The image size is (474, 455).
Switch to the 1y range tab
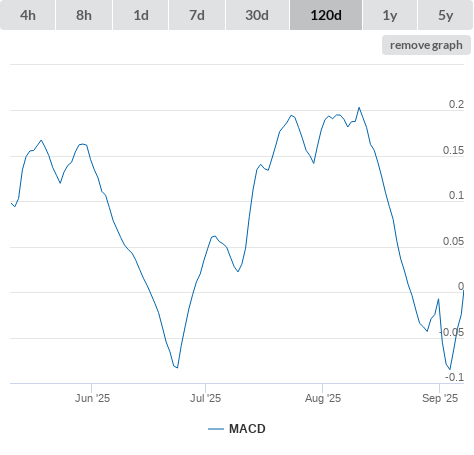390,15
